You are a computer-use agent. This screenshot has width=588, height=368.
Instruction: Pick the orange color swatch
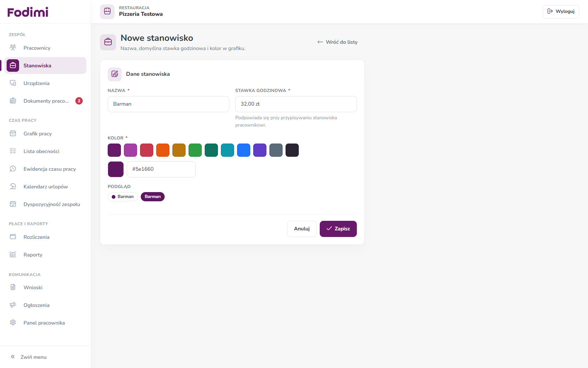coord(163,150)
